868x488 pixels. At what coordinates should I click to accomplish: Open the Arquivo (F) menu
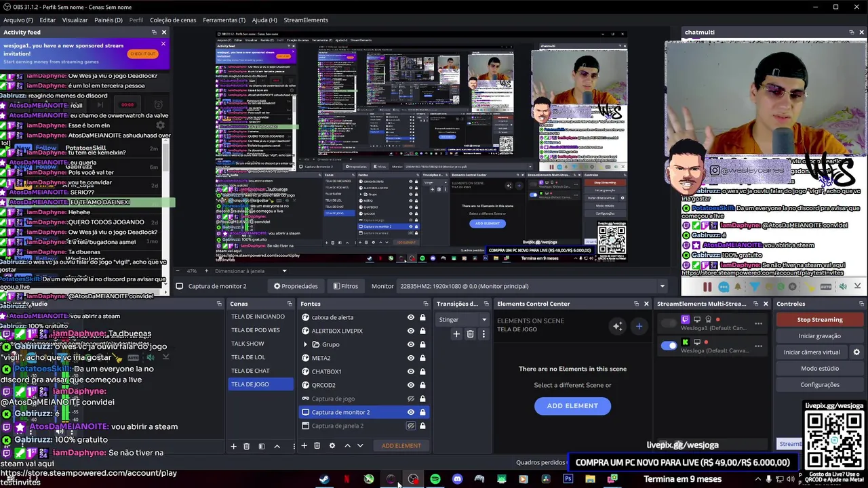pos(18,20)
